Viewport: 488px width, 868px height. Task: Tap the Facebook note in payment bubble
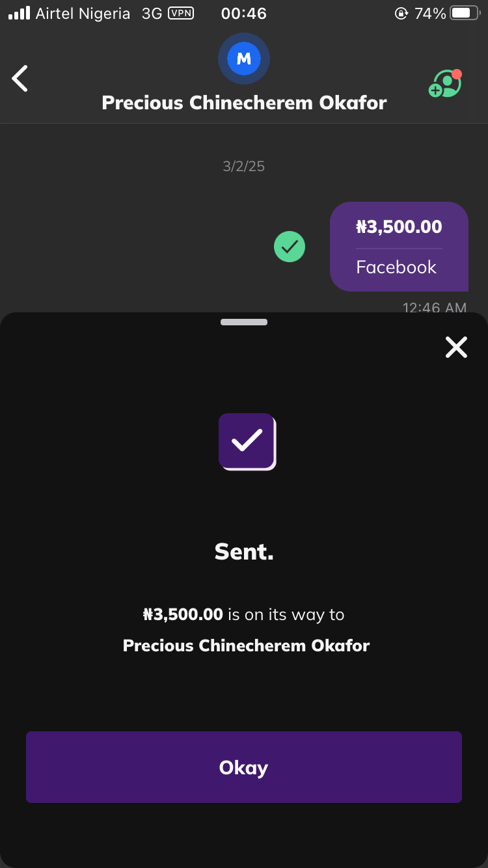coord(396,267)
